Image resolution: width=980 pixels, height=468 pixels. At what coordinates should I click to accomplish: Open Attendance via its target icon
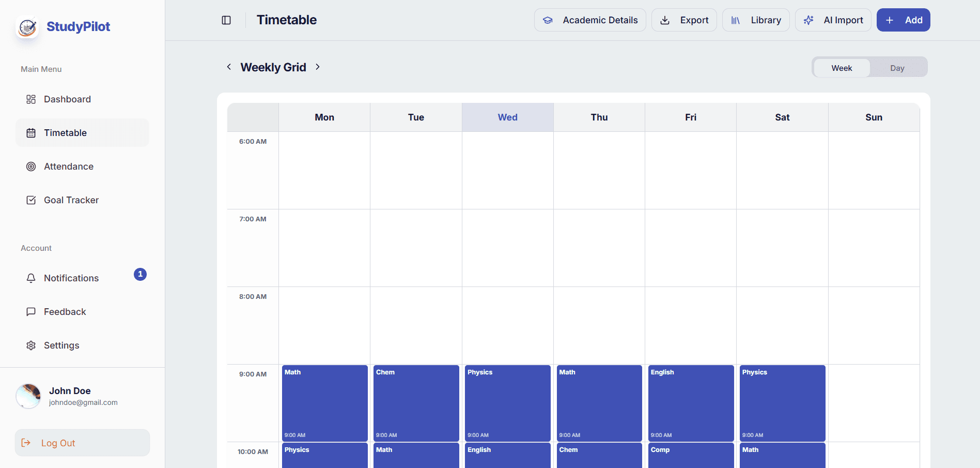pos(31,166)
